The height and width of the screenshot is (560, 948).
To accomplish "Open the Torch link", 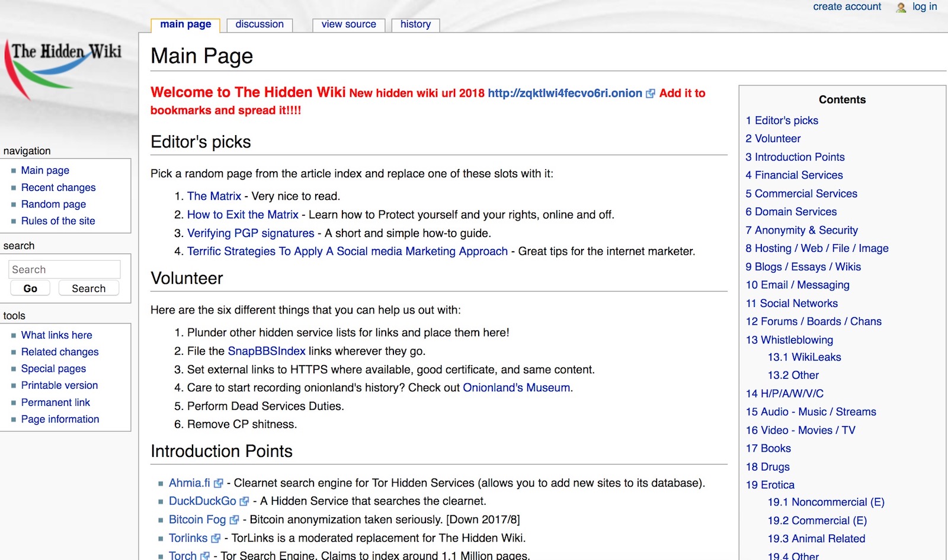I will click(182, 556).
